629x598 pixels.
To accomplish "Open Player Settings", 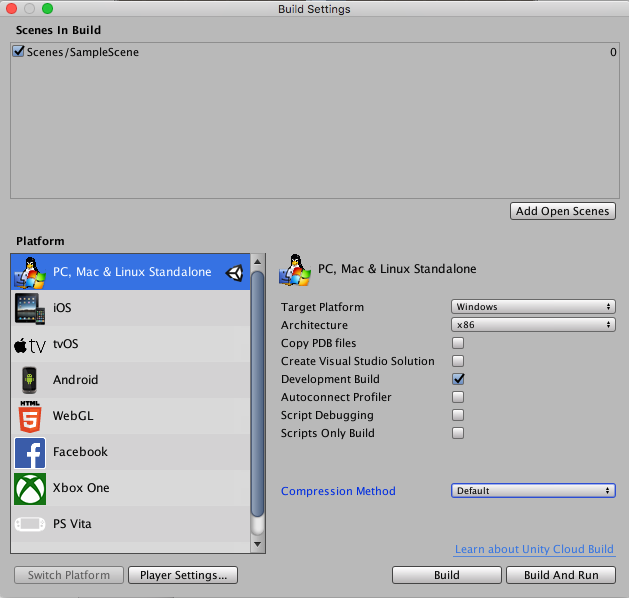I will 183,575.
